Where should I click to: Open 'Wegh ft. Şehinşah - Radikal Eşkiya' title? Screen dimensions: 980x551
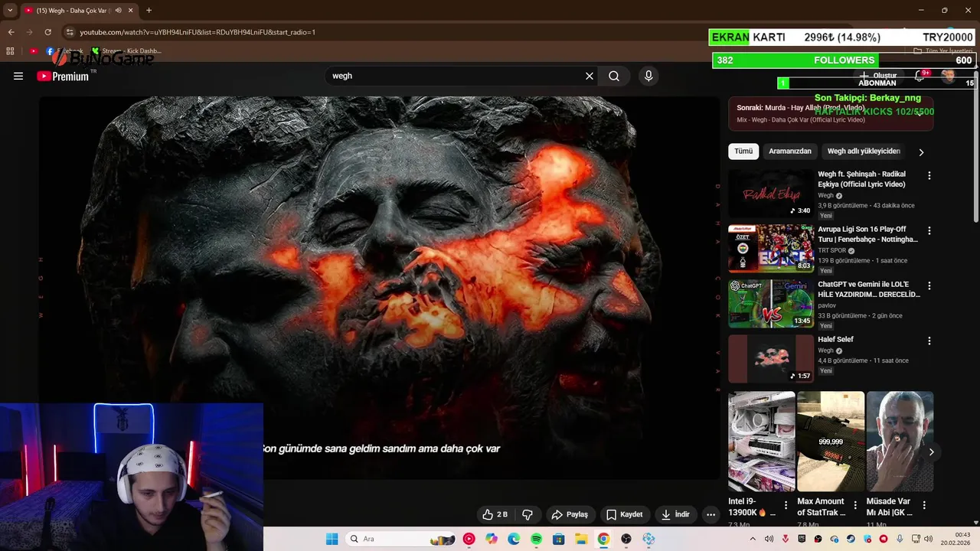(x=861, y=179)
